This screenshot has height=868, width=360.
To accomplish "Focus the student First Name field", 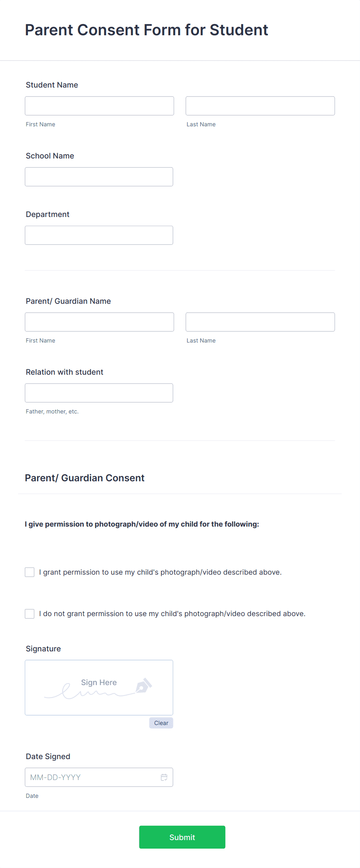I will pyautogui.click(x=99, y=106).
